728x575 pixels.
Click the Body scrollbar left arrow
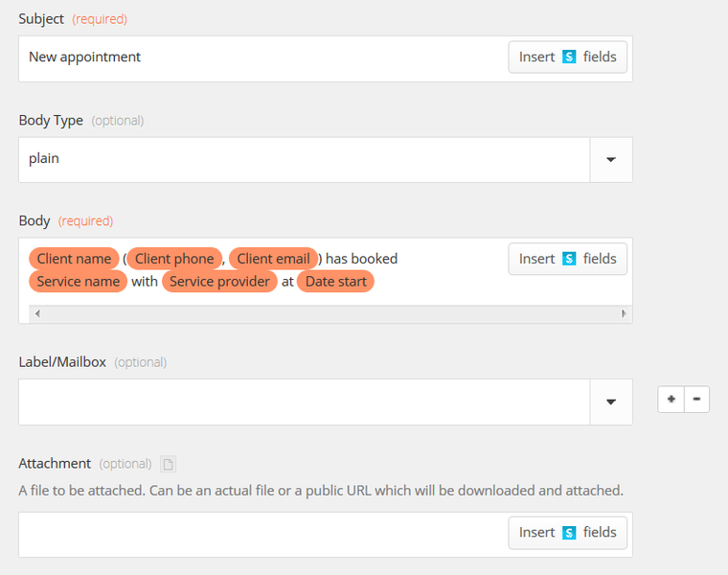coord(34,314)
